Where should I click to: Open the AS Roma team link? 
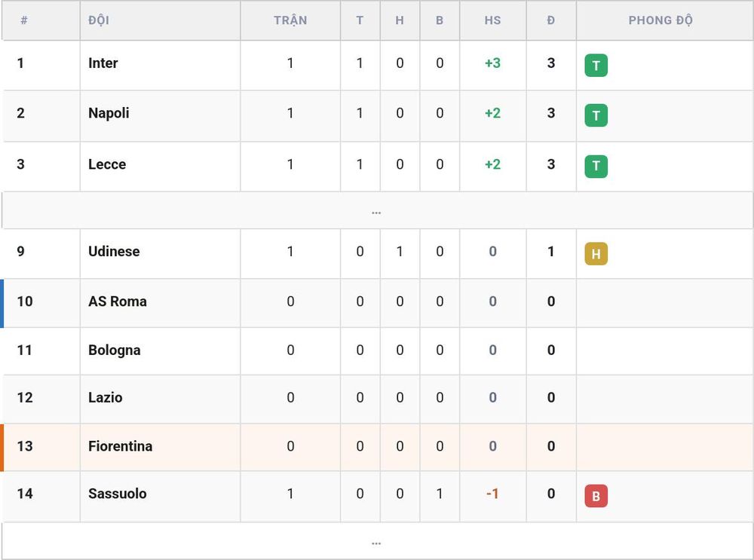pos(118,301)
